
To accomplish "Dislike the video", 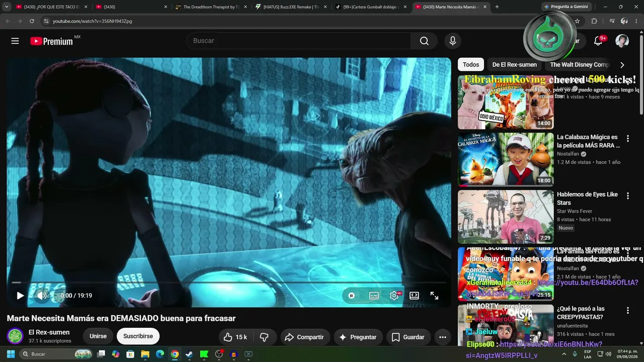I will pyautogui.click(x=264, y=337).
